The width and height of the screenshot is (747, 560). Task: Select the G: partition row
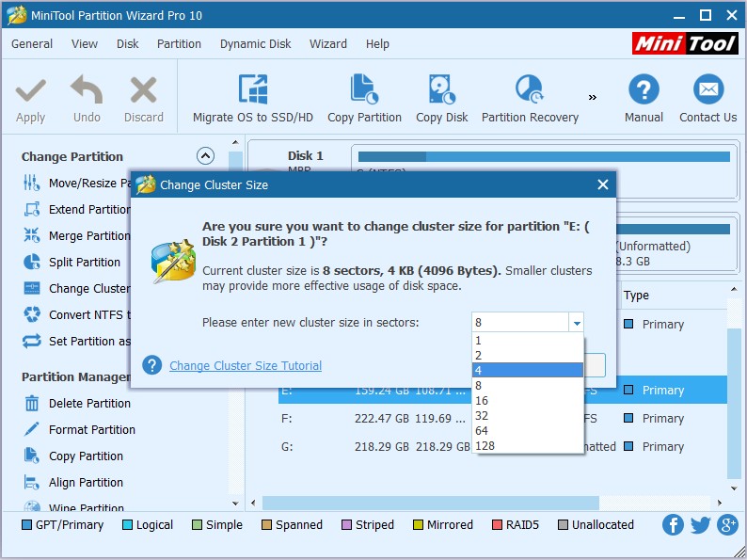[x=502, y=446]
